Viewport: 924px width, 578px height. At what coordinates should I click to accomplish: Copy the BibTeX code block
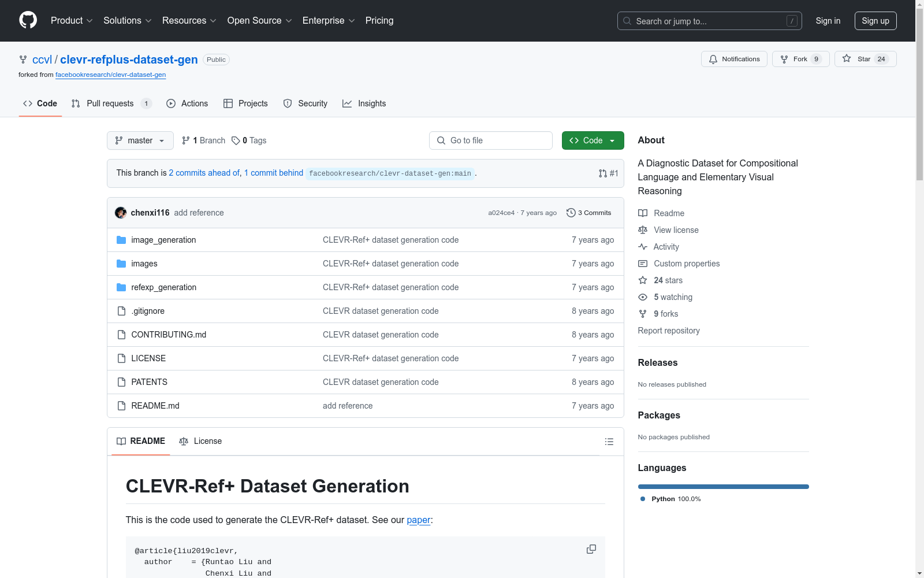pyautogui.click(x=591, y=549)
